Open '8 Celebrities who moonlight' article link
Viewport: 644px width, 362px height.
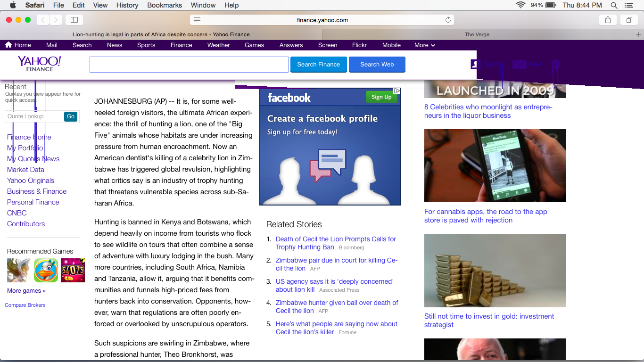tap(488, 111)
